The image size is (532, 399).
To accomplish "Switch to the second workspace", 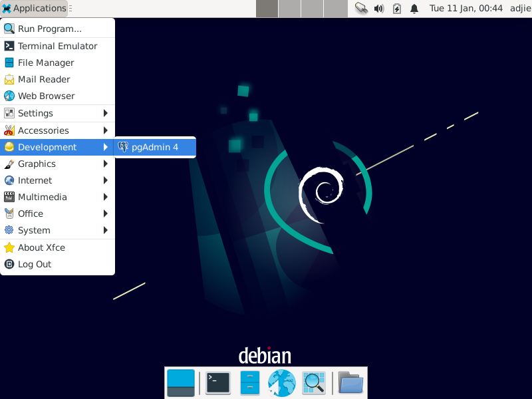I will coord(290,9).
